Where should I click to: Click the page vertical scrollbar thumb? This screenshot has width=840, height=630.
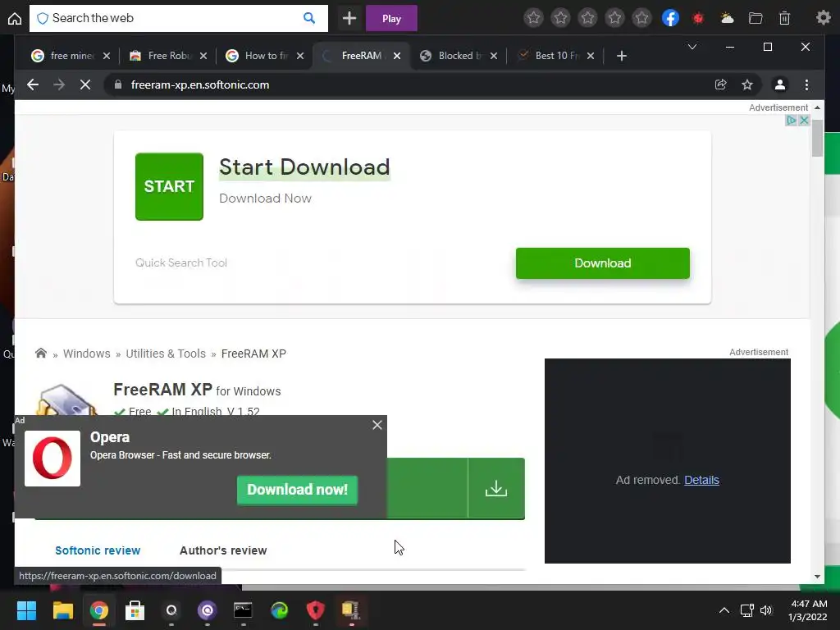817,138
